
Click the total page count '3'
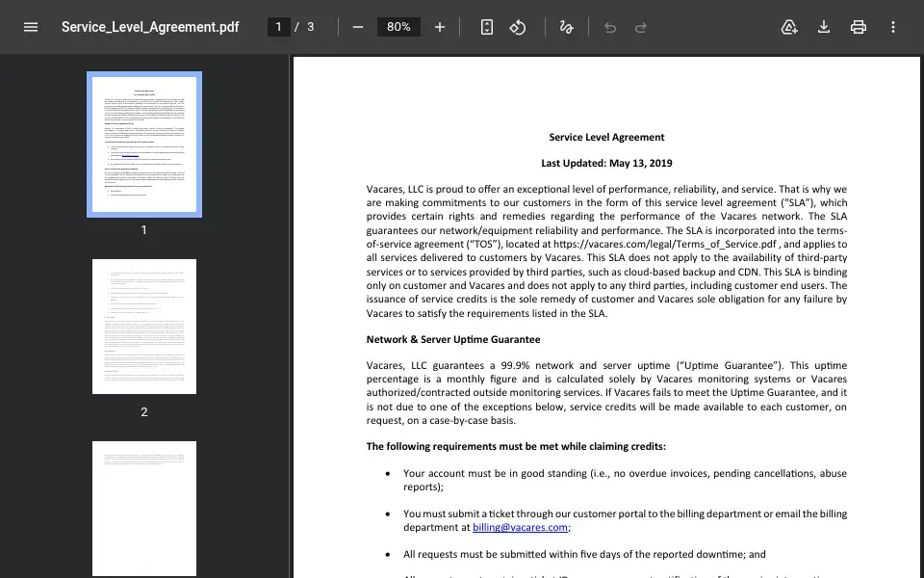tap(311, 27)
